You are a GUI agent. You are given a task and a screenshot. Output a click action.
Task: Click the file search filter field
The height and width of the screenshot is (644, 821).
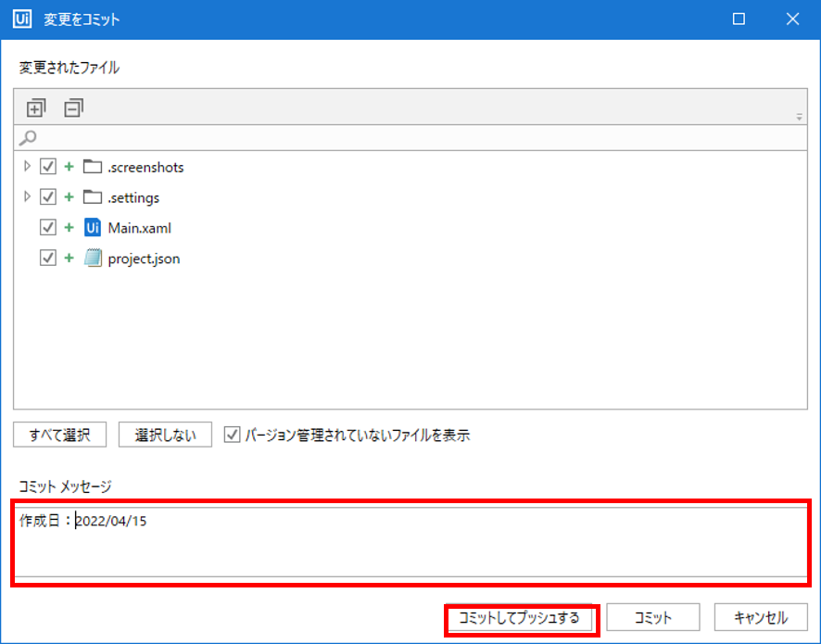[417, 138]
